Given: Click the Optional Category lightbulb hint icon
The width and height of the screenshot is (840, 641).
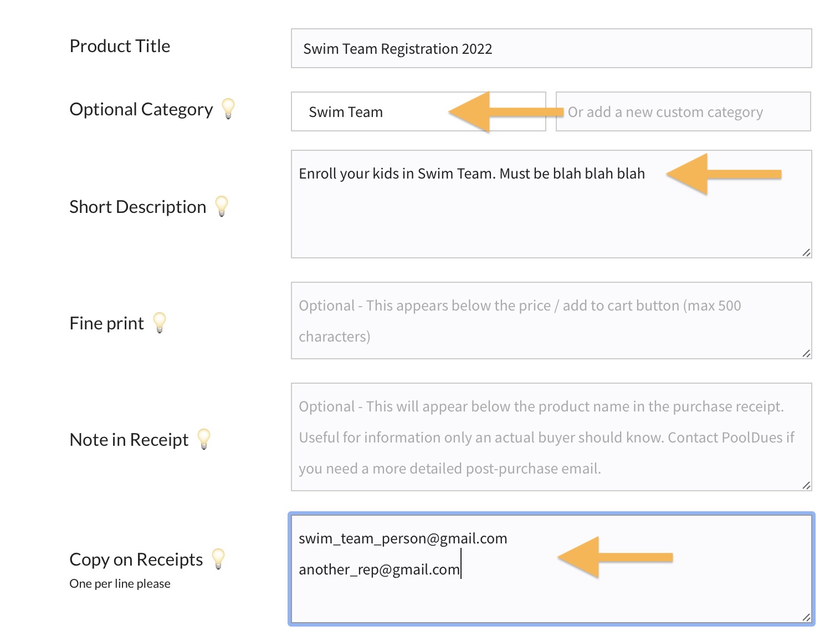Looking at the screenshot, I should click(x=228, y=108).
